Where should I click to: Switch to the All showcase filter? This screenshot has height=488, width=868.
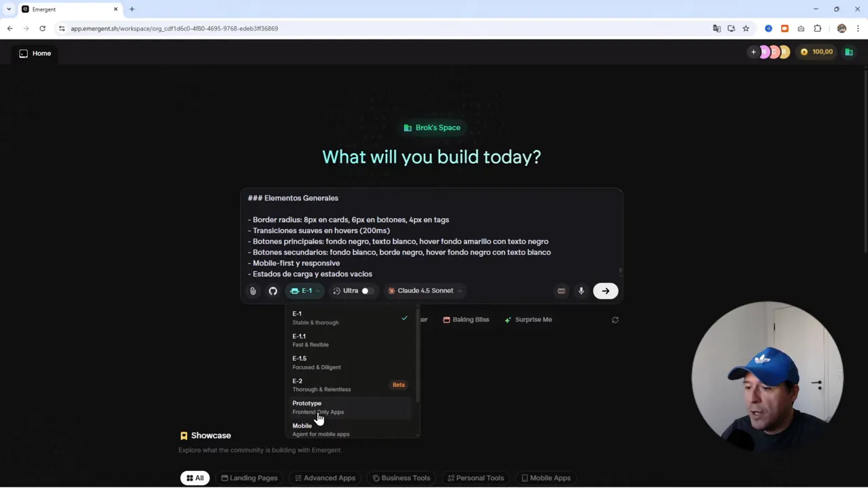[195, 478]
